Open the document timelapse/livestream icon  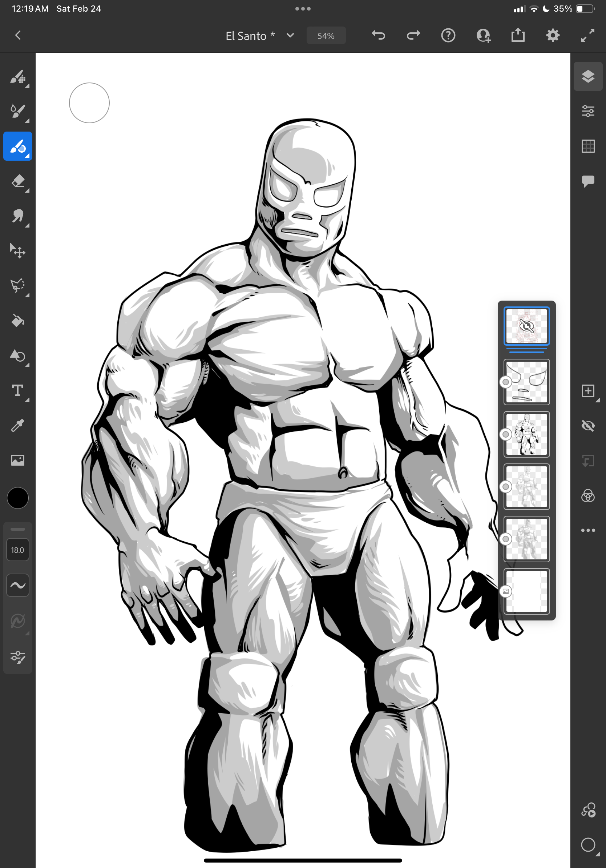(x=588, y=810)
